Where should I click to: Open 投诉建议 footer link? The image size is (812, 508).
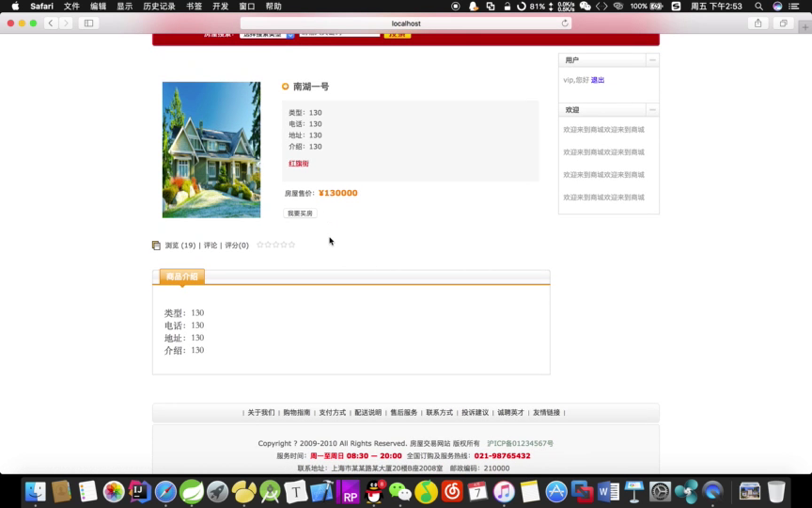[476, 413]
